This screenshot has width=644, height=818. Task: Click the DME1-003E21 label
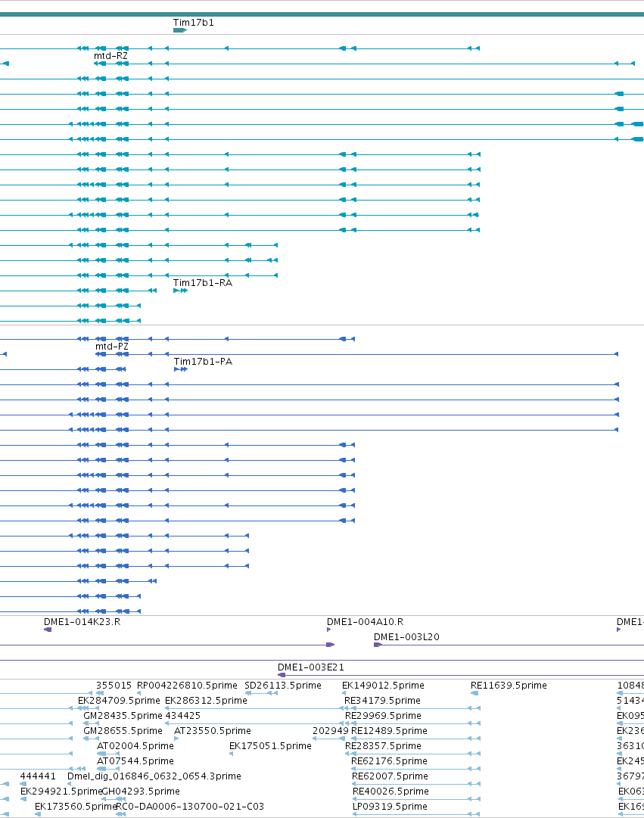click(310, 667)
